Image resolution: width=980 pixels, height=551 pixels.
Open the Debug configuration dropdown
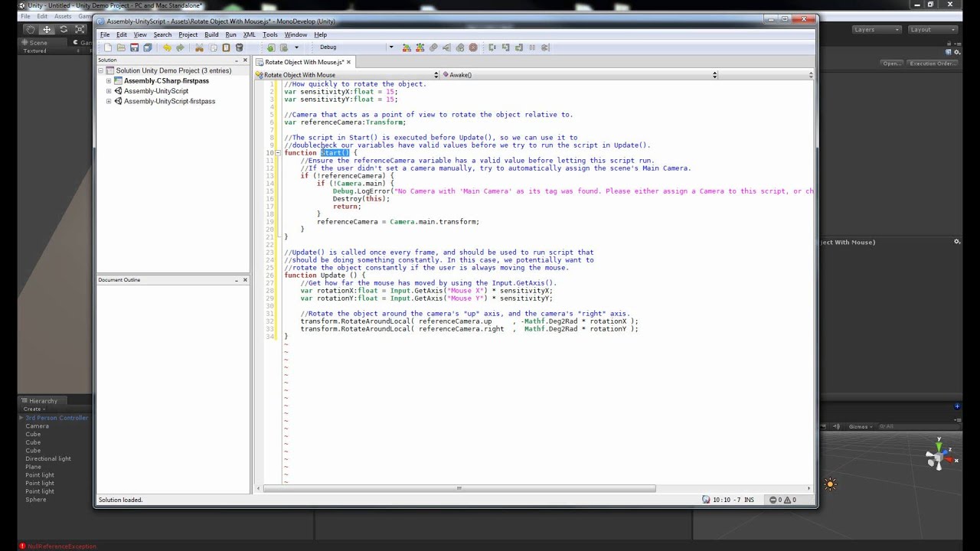coord(390,47)
